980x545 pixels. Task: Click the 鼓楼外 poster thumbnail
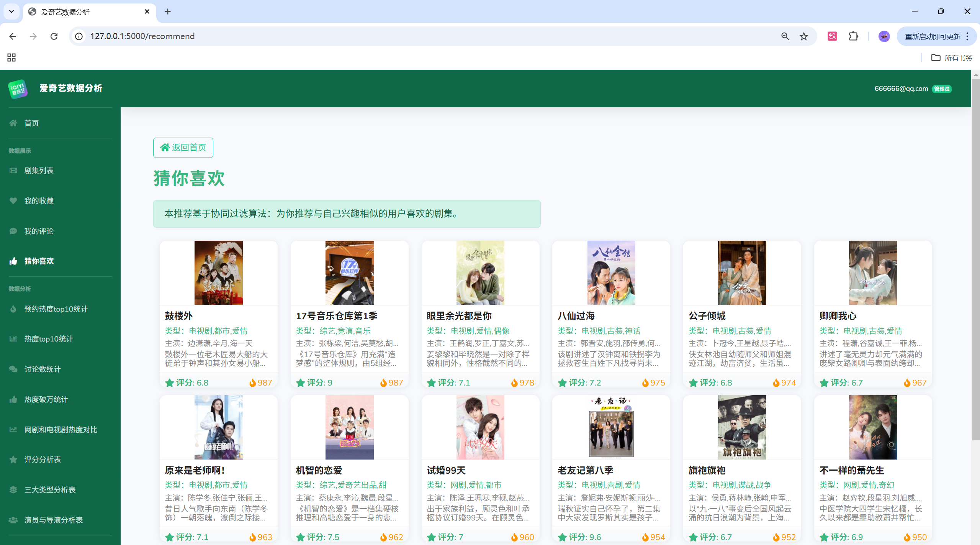[218, 273]
